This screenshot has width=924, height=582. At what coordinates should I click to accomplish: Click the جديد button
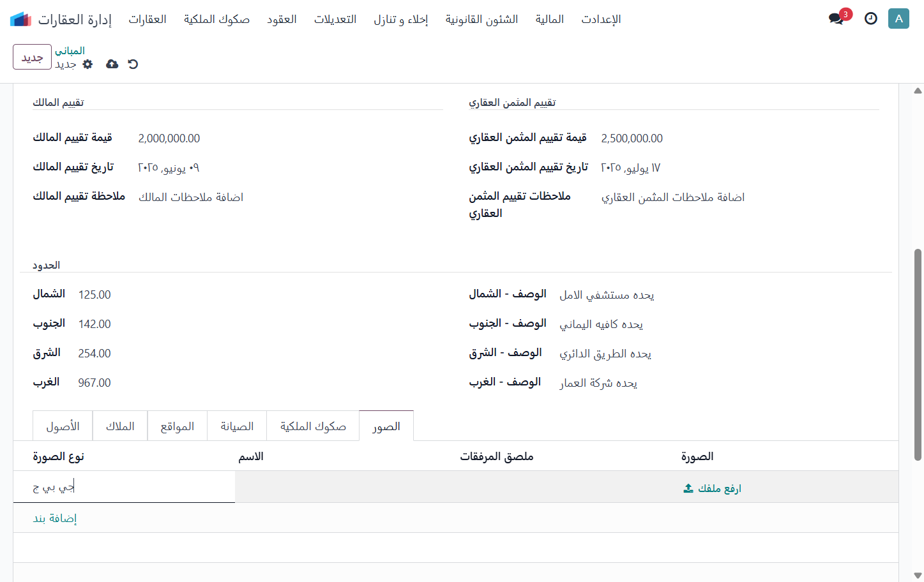click(32, 57)
